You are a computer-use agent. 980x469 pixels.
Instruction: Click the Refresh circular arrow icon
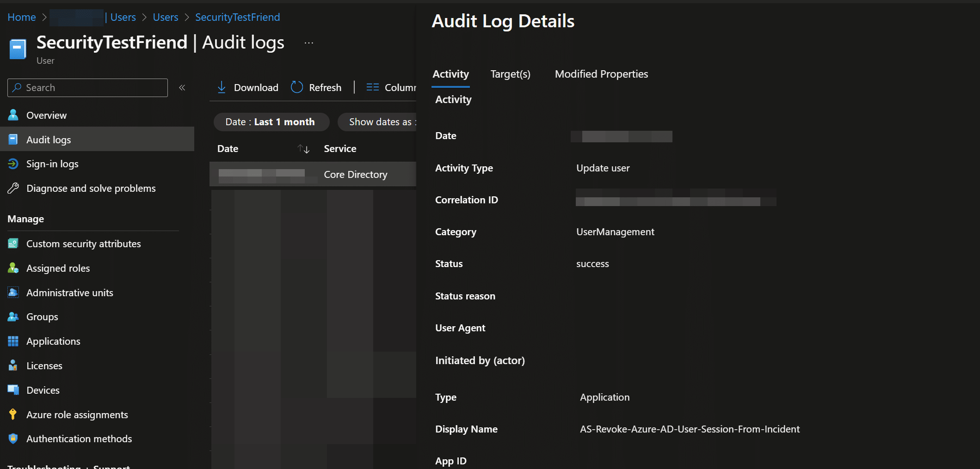pos(297,87)
